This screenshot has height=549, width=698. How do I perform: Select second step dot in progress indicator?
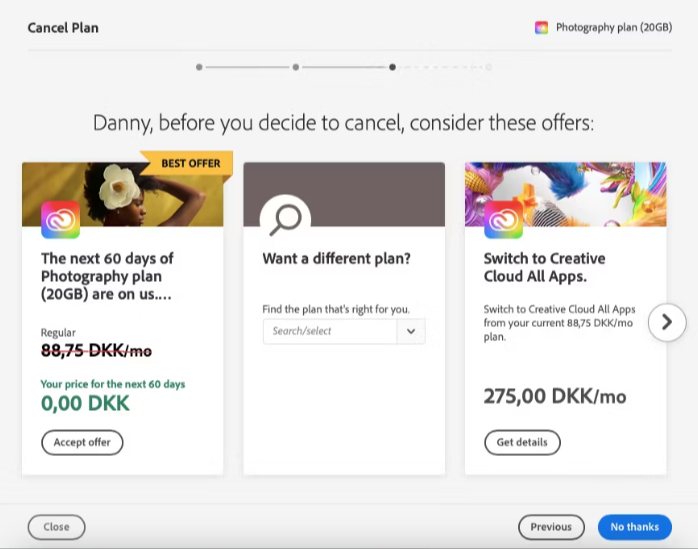[x=296, y=67]
